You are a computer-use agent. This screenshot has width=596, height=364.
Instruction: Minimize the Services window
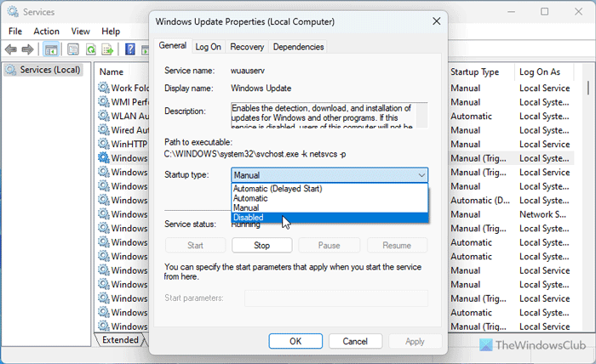click(511, 12)
